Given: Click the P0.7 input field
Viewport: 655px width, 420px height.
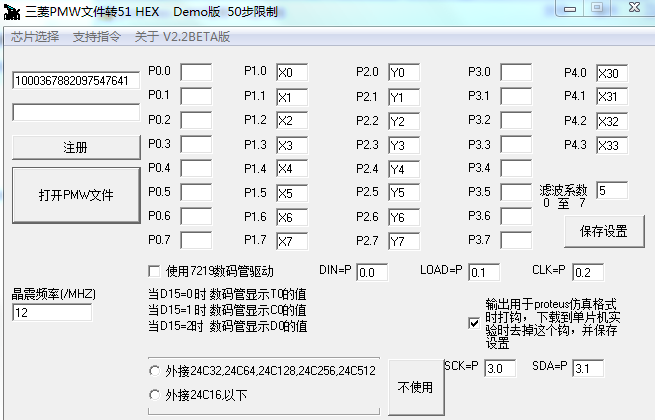Looking at the screenshot, I should point(196,240).
